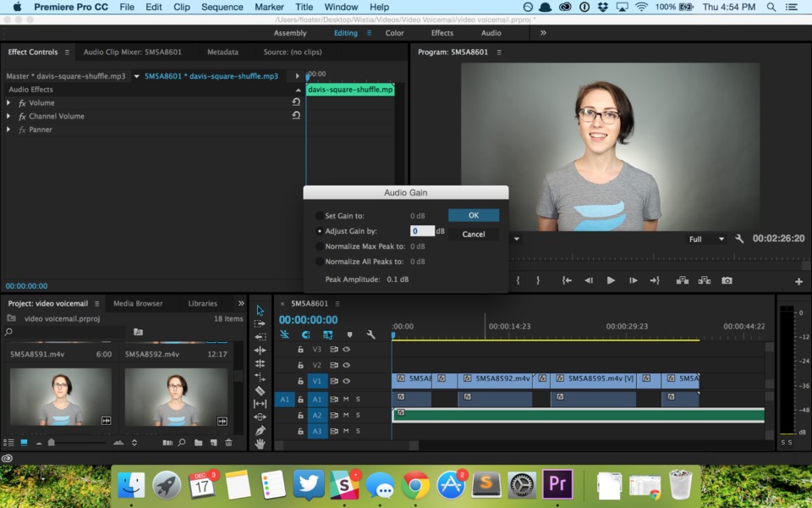
Task: Click the Adjust Gain by dB field
Action: 422,231
